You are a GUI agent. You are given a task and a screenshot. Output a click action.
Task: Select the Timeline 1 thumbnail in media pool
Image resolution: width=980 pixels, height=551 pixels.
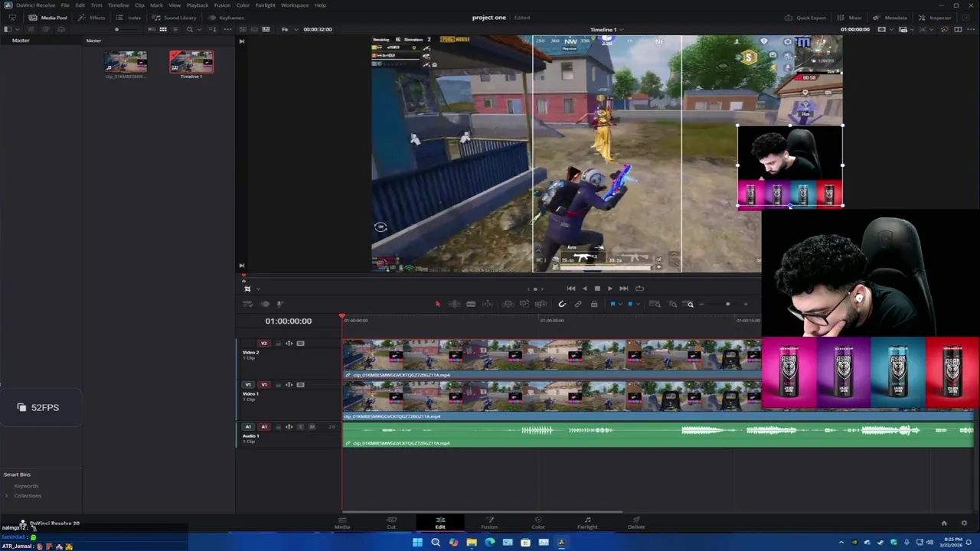click(191, 62)
